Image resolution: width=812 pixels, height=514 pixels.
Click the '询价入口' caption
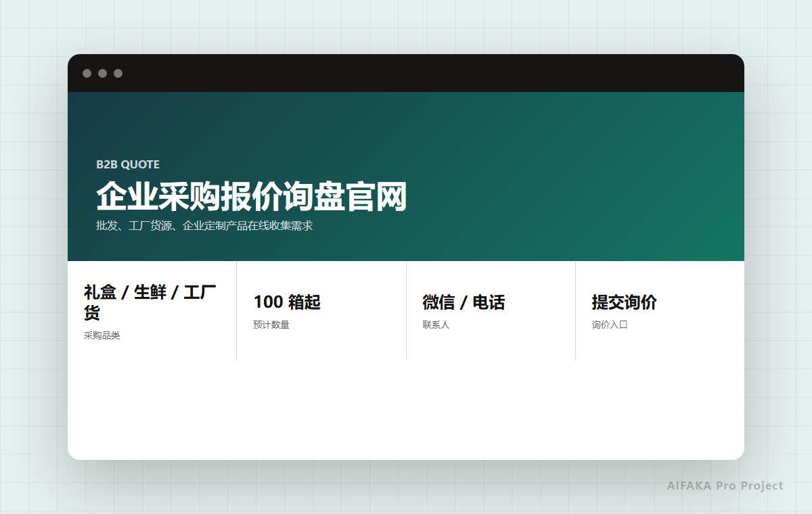[610, 325]
